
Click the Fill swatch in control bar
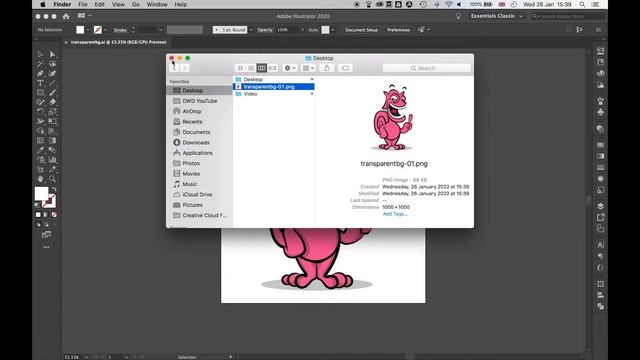[80, 30]
